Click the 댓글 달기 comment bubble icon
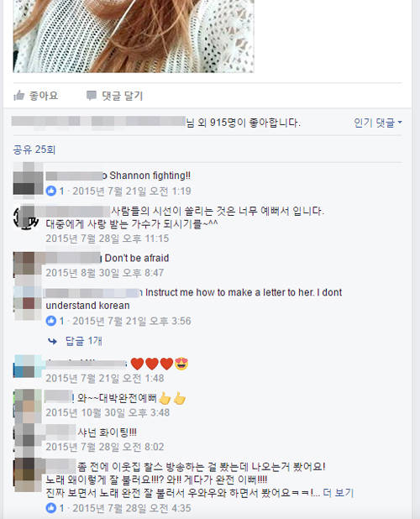The height and width of the screenshot is (519, 420). (91, 96)
